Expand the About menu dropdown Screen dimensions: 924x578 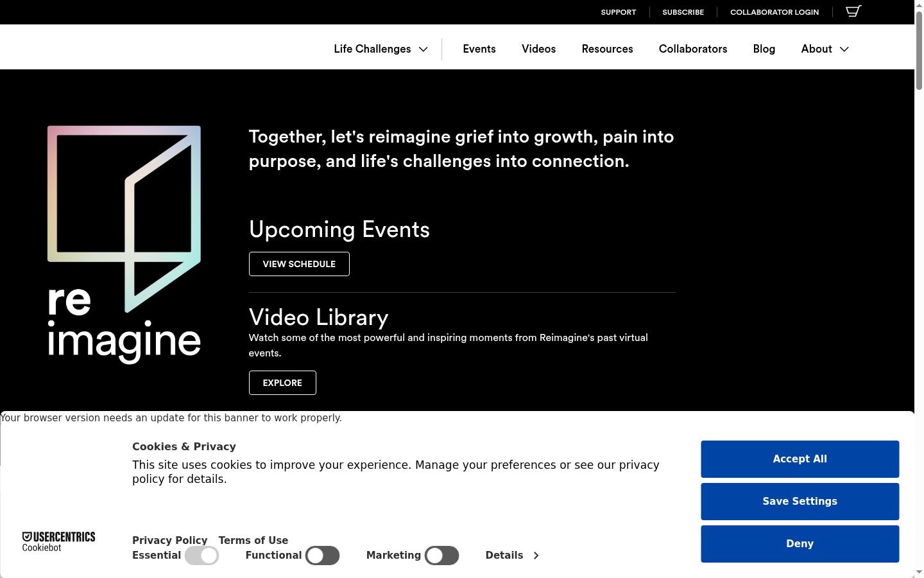coord(825,49)
